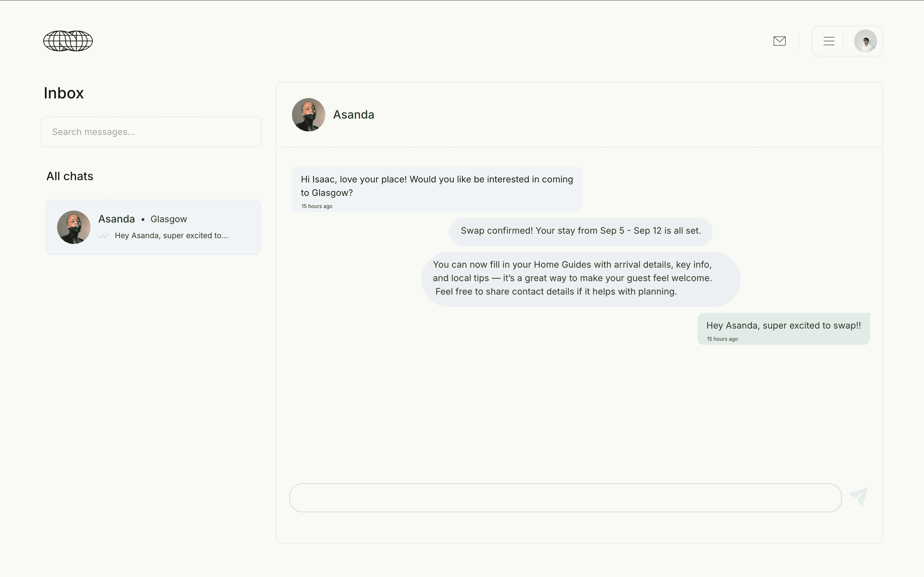Image resolution: width=924 pixels, height=577 pixels.
Task: Click the double checkmark read icon
Action: click(104, 236)
